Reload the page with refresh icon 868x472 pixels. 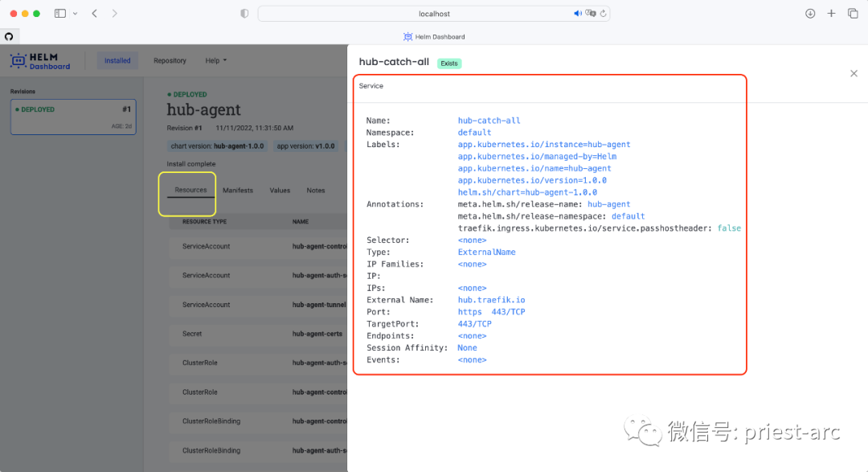tap(604, 14)
